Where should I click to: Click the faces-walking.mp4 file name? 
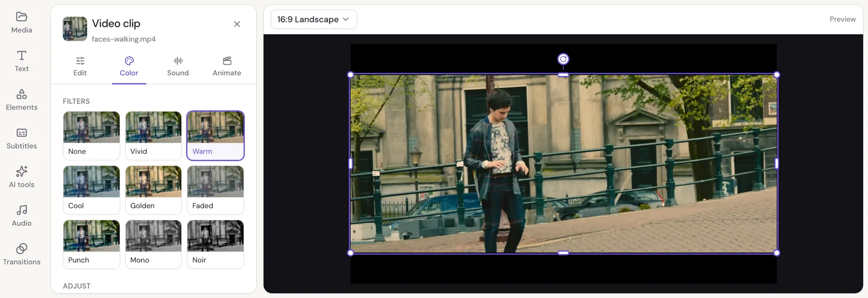(124, 39)
